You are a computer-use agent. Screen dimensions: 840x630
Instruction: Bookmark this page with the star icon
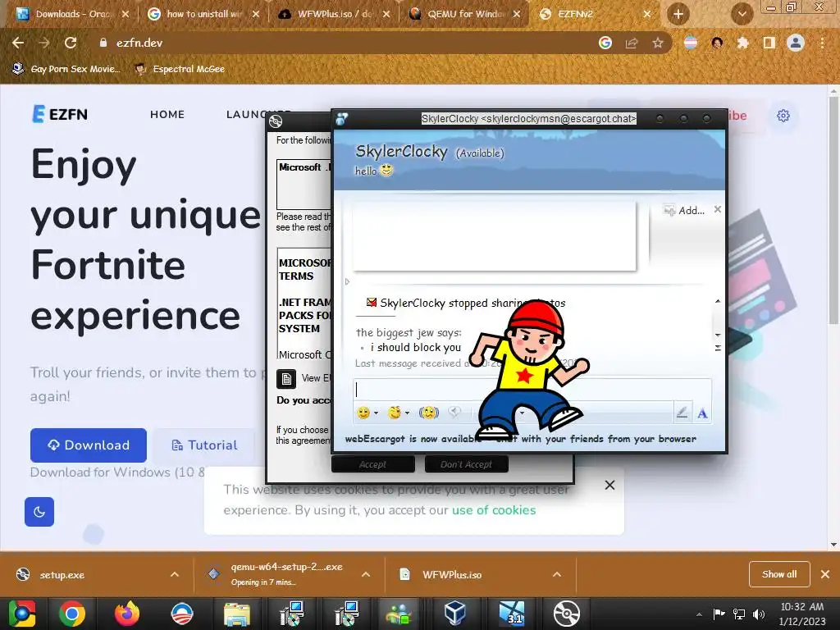tap(658, 43)
